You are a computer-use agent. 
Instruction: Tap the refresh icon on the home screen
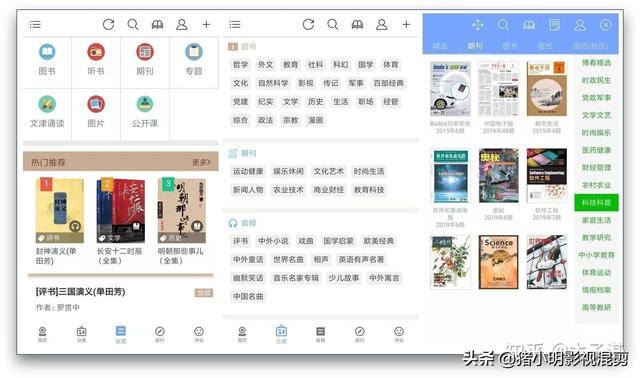108,24
